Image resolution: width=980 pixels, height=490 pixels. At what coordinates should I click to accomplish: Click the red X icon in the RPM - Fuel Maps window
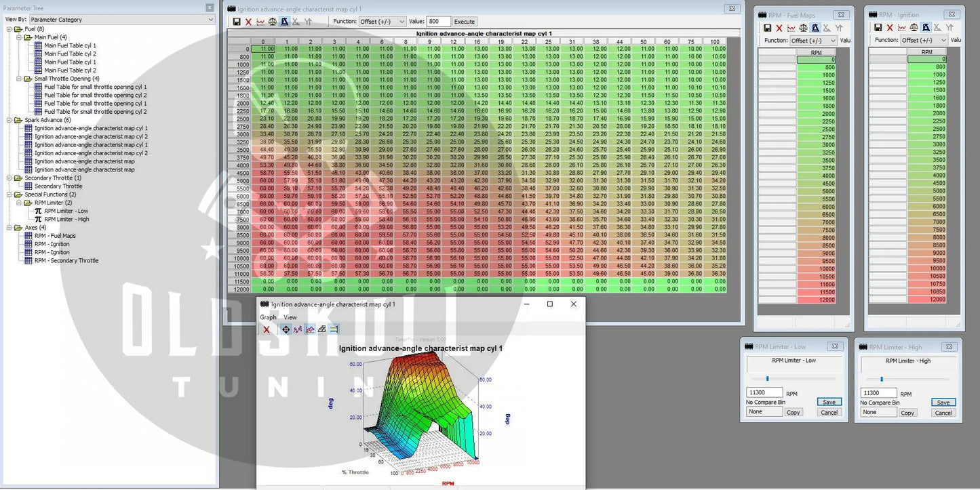pos(779,28)
